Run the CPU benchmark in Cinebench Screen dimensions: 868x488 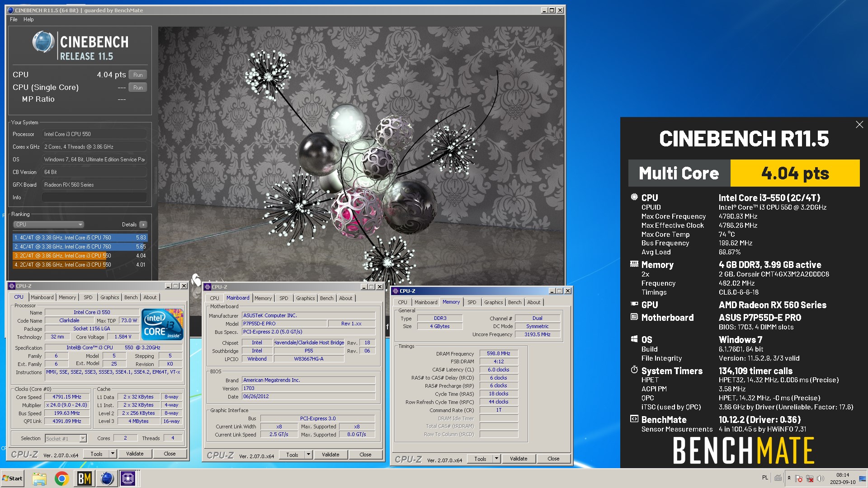[x=138, y=75]
